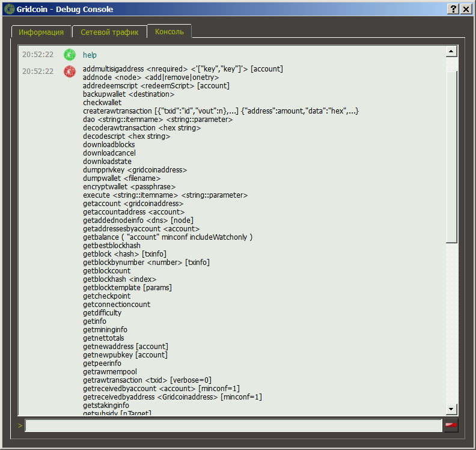Open the Сетевой трафик tab

click(109, 32)
